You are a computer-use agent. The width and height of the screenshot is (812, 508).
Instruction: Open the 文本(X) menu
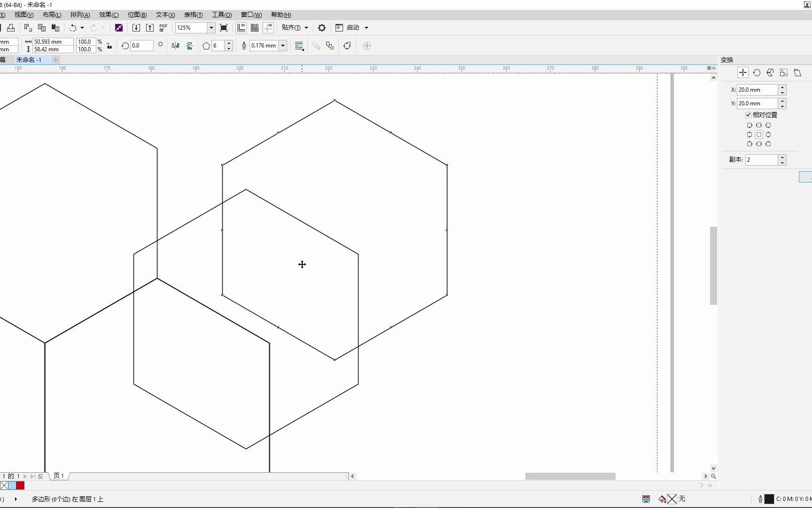coord(165,15)
